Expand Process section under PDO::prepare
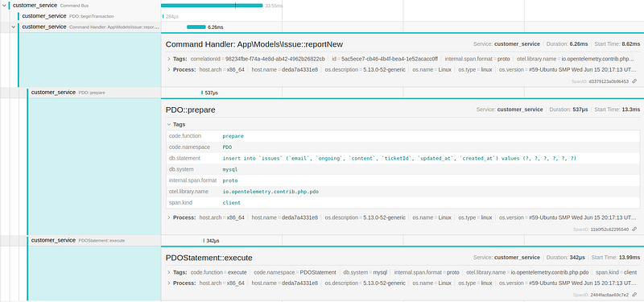Image resolution: width=644 pixels, height=302 pixels. 180,217
